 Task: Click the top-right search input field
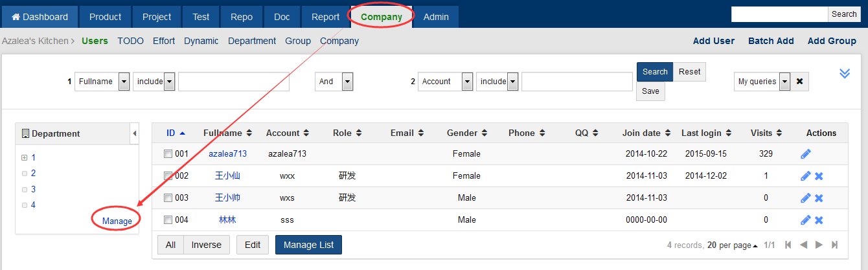[779, 14]
